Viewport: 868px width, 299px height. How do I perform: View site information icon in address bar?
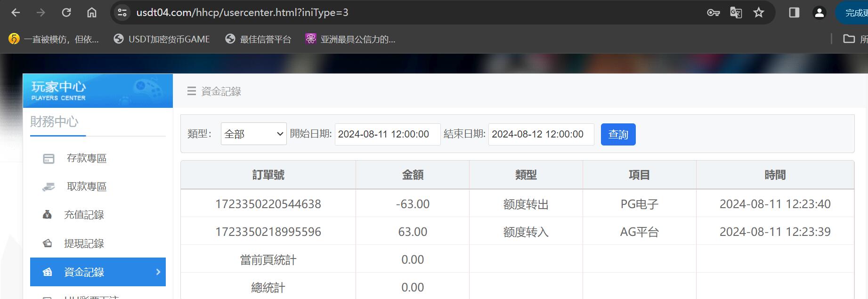pos(122,13)
